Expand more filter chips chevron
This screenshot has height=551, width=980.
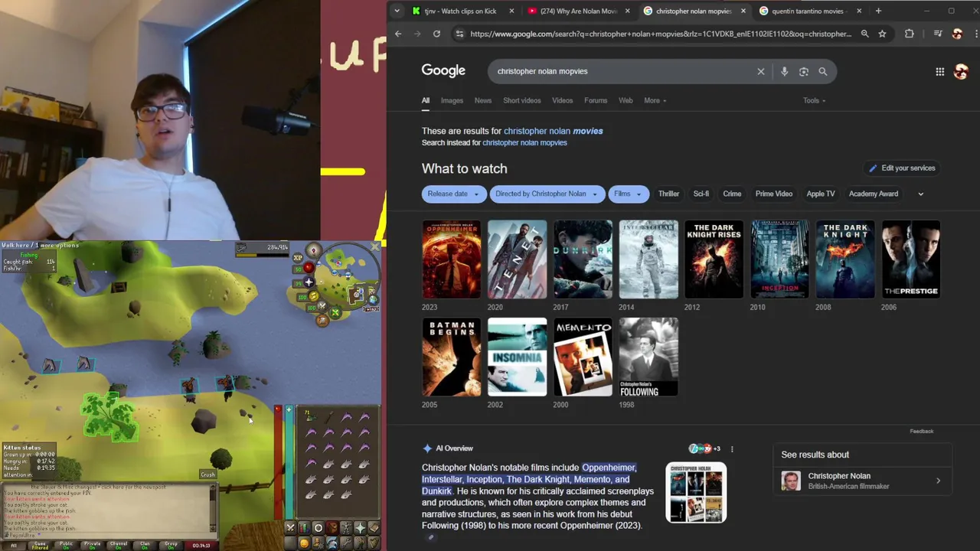tap(920, 194)
